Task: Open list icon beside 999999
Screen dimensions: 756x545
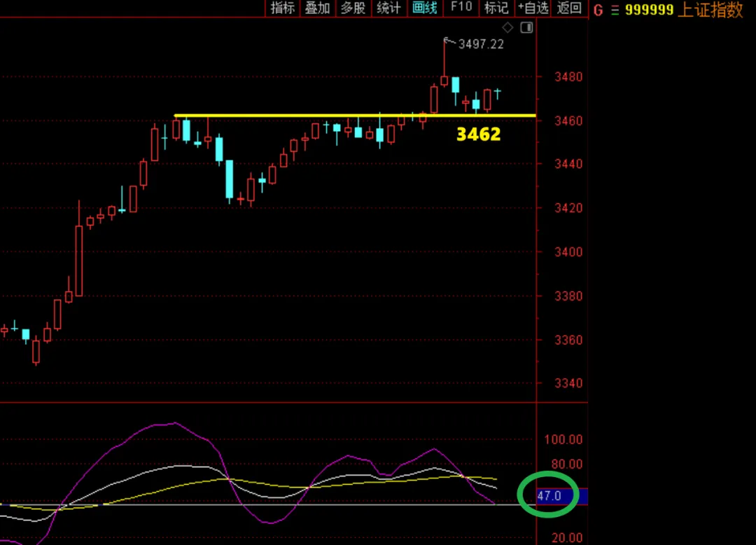Action: click(615, 10)
